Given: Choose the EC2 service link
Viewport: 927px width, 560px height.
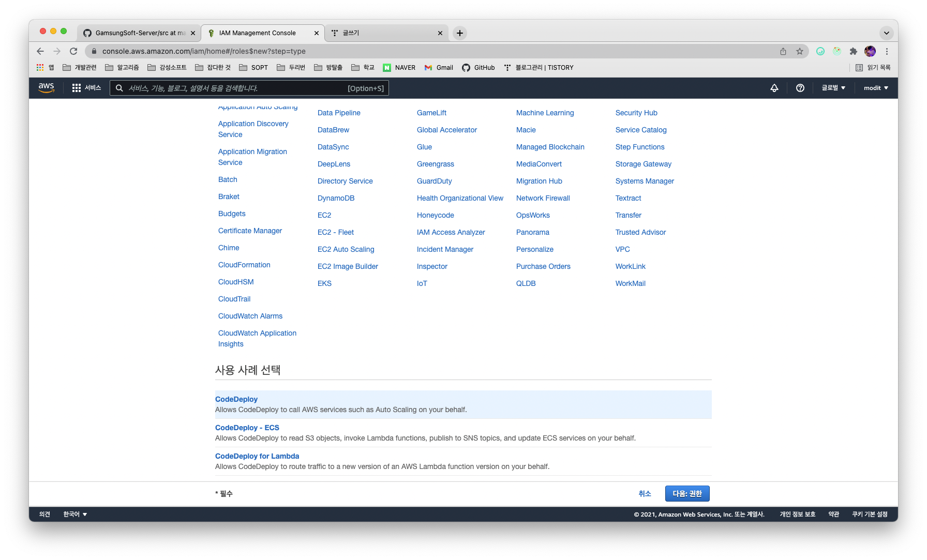Looking at the screenshot, I should [x=324, y=215].
